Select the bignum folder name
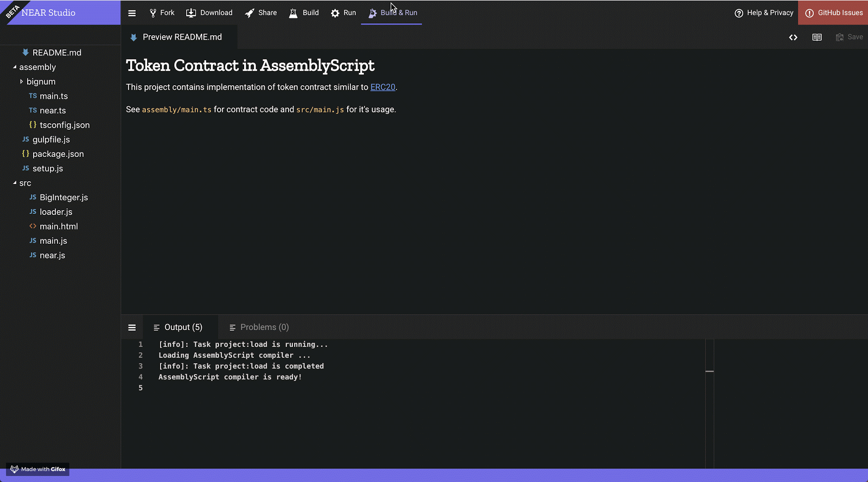 [x=41, y=81]
